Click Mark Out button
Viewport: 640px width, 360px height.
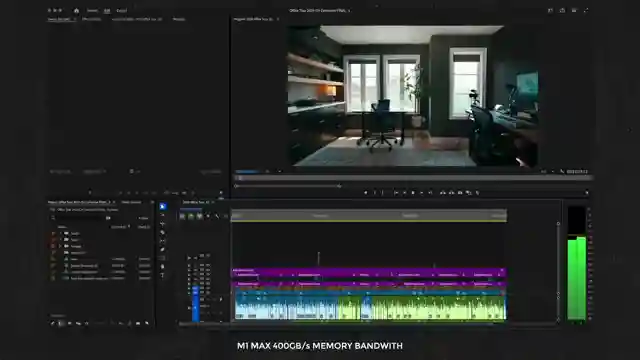click(383, 193)
